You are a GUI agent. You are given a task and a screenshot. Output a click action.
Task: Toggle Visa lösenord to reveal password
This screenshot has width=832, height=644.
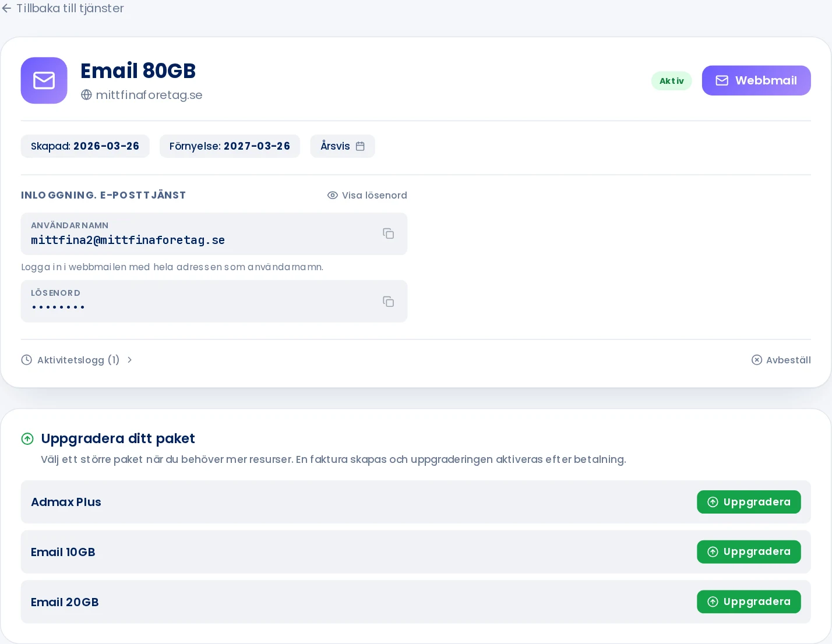367,195
